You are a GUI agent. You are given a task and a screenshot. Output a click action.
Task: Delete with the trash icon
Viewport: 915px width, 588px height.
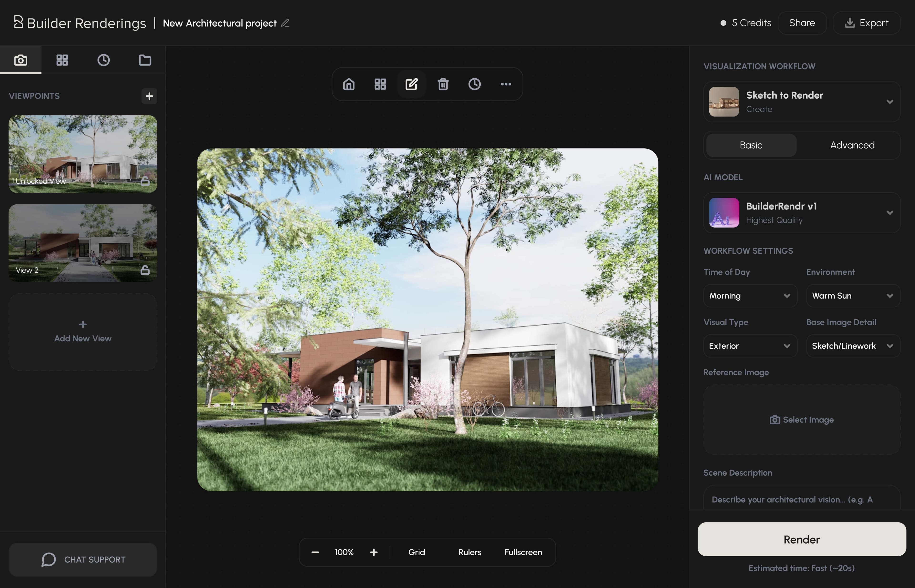point(443,84)
